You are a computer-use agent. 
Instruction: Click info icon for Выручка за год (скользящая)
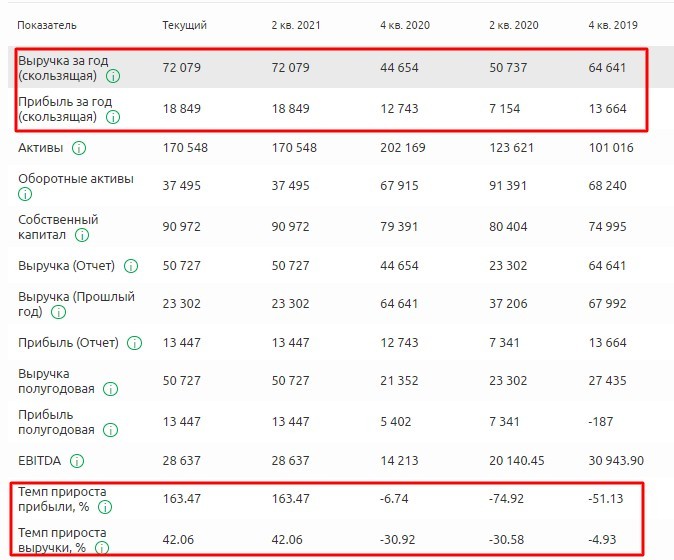click(x=113, y=76)
